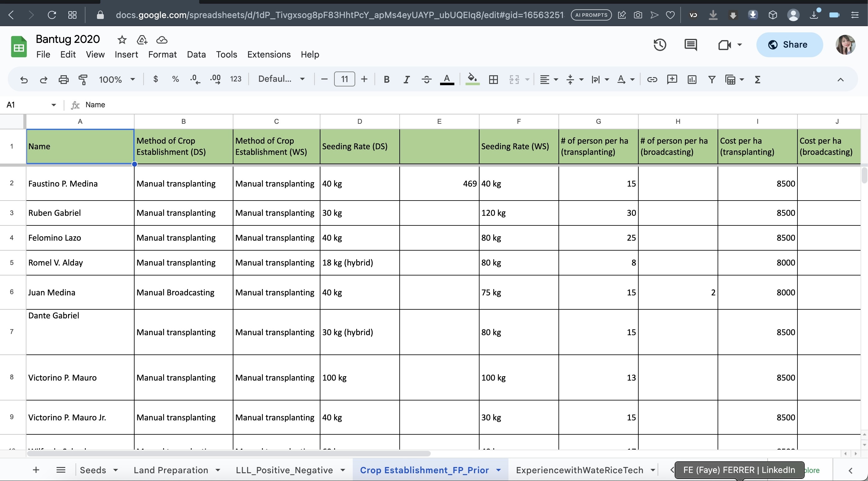
Task: Add a new sheet with plus button
Action: tap(36, 470)
